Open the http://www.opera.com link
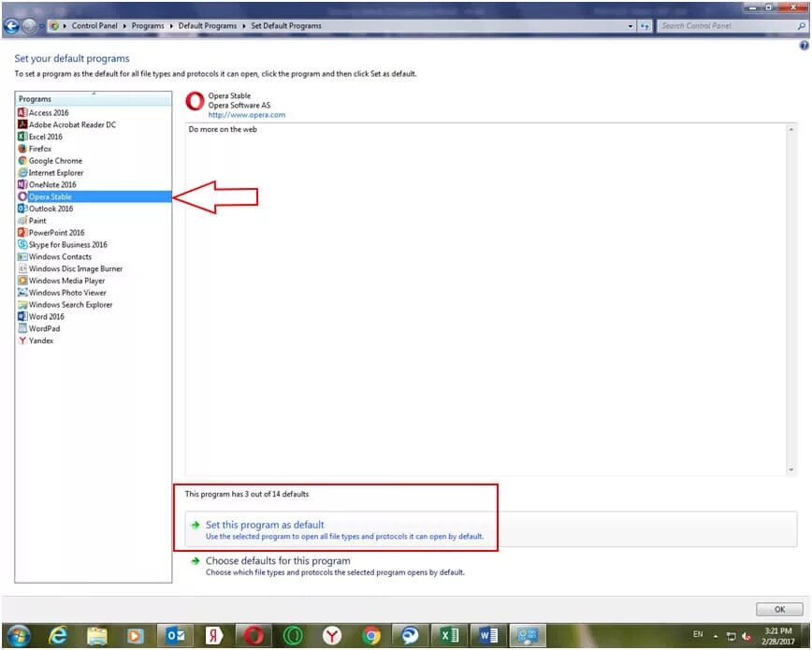Screen dimensions: 812x650 coord(247,115)
